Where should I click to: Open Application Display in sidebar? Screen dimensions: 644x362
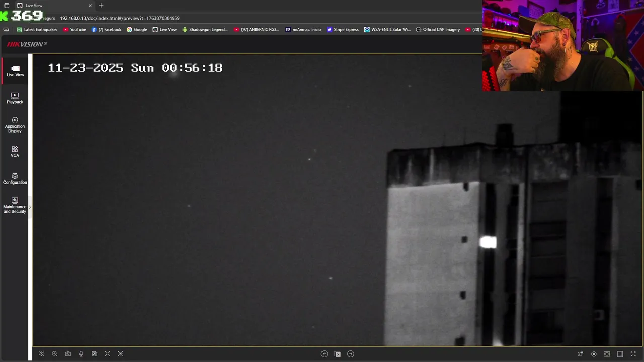pyautogui.click(x=15, y=125)
